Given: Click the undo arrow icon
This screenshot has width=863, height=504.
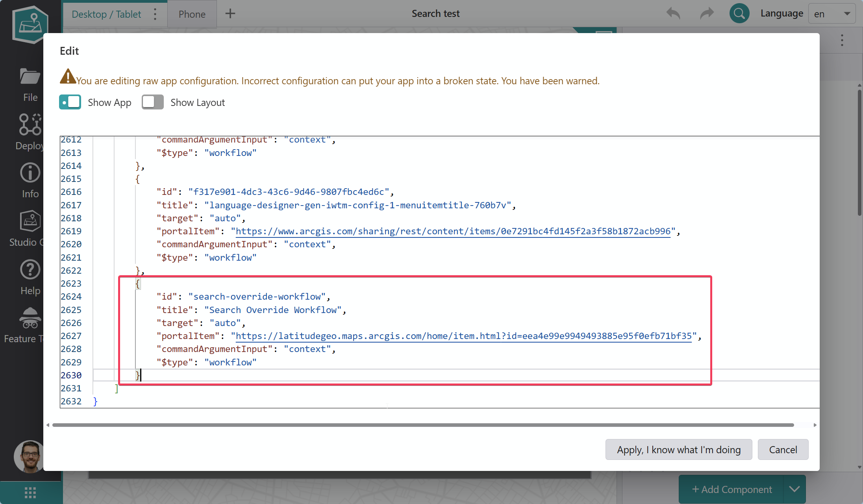Looking at the screenshot, I should 673,14.
